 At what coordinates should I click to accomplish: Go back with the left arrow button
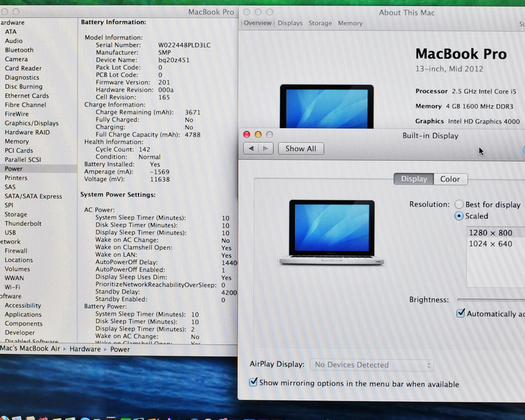tap(251, 148)
